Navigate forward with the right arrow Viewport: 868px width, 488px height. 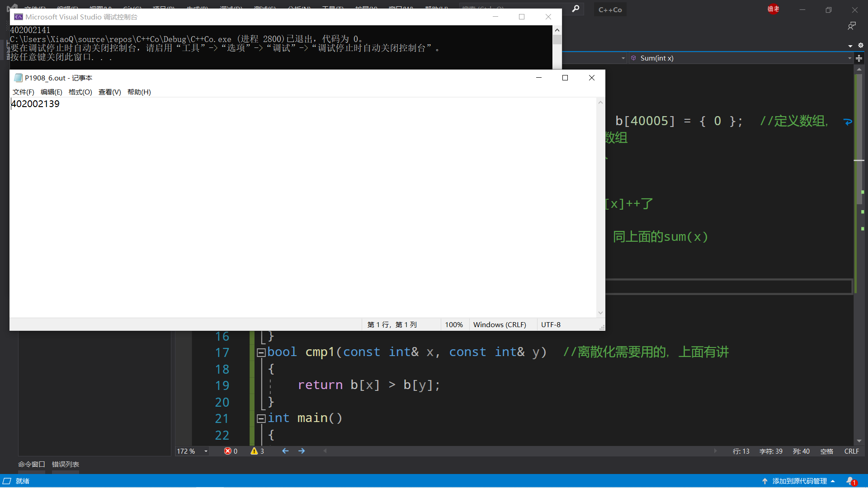click(302, 451)
